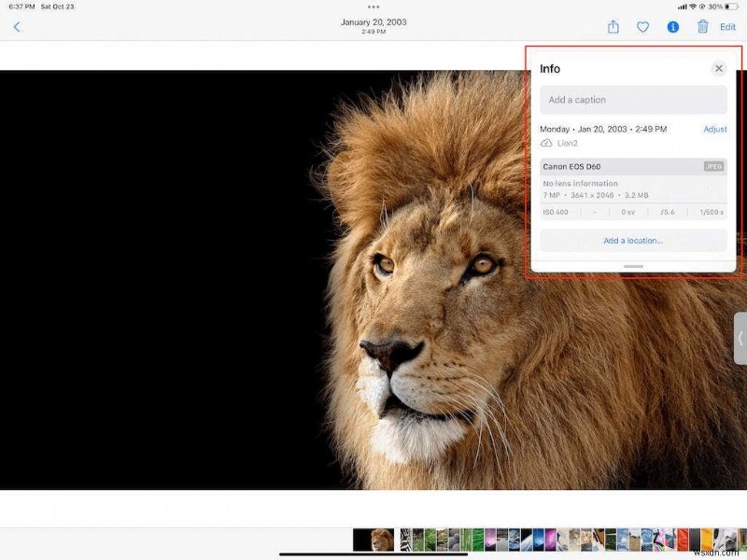Share this photo via the Share icon
This screenshot has height=560, width=747.
[613, 27]
